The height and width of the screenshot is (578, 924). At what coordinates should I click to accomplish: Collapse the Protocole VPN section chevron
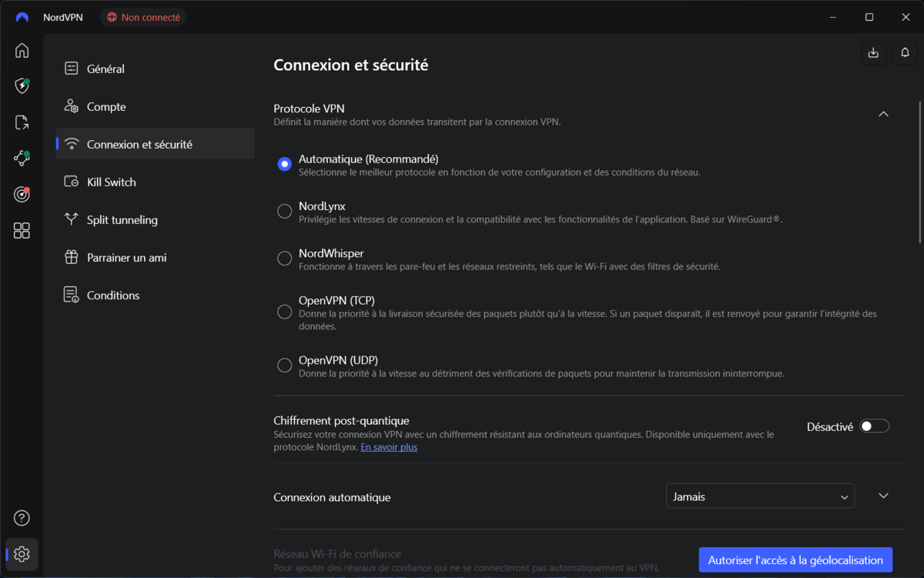(883, 112)
